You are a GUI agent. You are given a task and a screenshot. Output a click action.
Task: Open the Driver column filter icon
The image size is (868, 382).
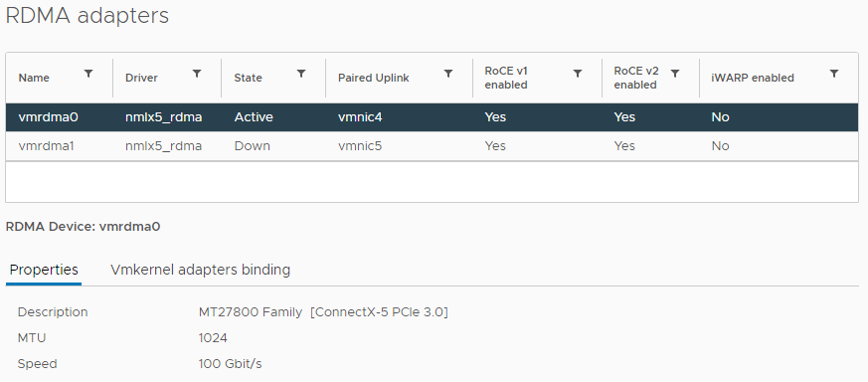point(197,74)
